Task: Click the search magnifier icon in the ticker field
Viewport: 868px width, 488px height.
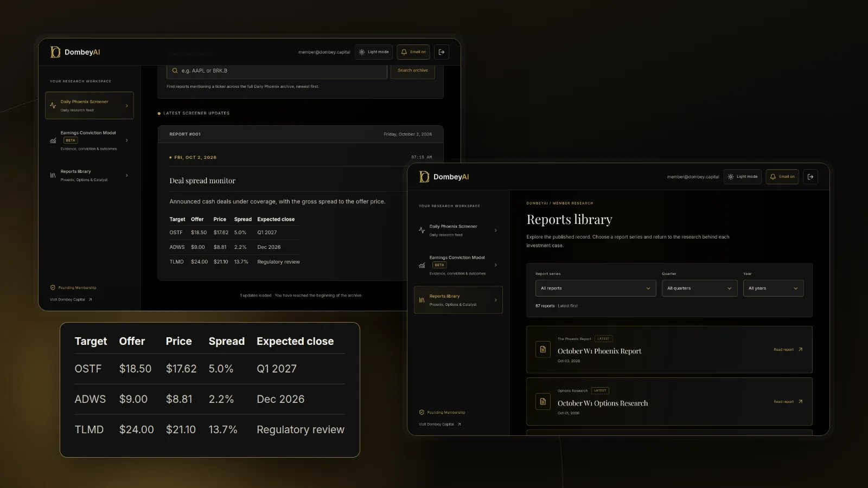Action: (175, 70)
